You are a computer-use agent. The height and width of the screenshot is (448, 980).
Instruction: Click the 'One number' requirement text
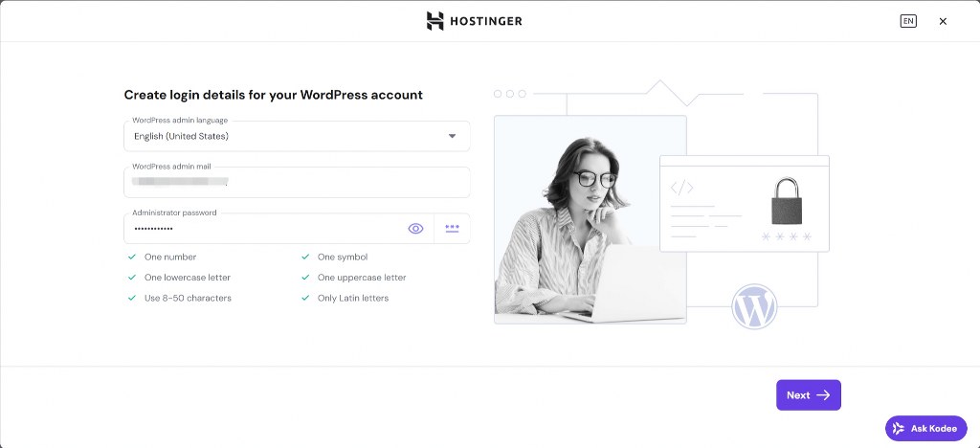(x=170, y=257)
